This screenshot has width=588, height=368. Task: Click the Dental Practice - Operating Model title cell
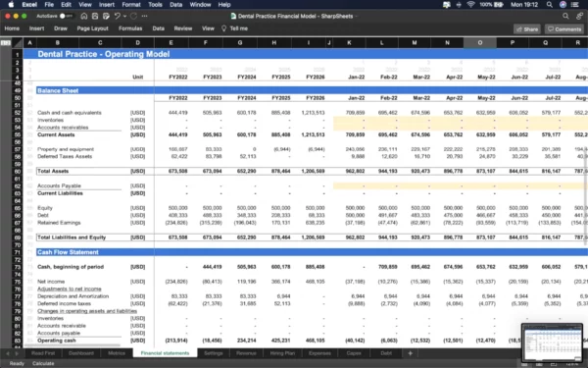[104, 54]
